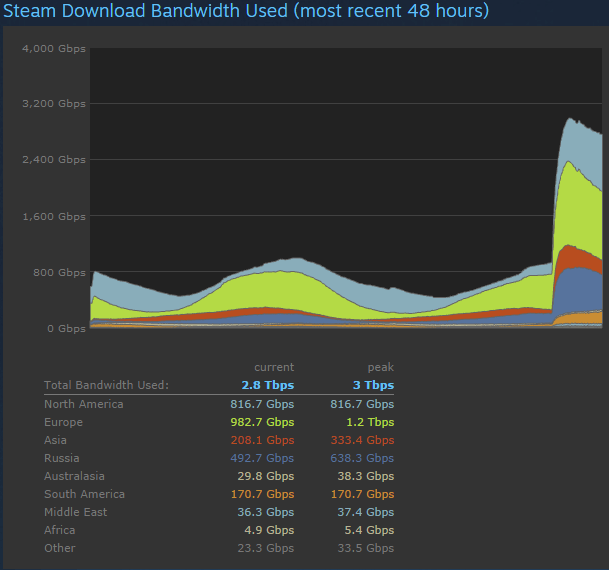The height and width of the screenshot is (570, 609).
Task: Click Europe's current value 982.7 Gbps
Action: [262, 422]
